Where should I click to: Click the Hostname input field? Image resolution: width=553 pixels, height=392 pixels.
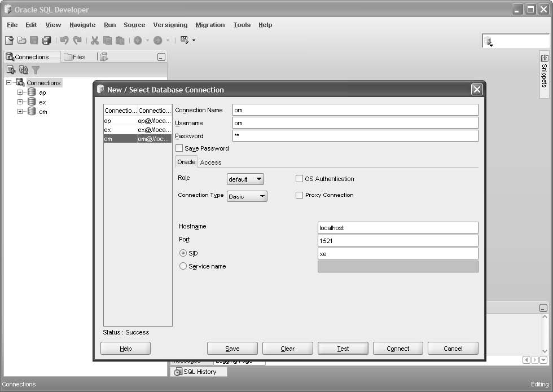(x=398, y=228)
